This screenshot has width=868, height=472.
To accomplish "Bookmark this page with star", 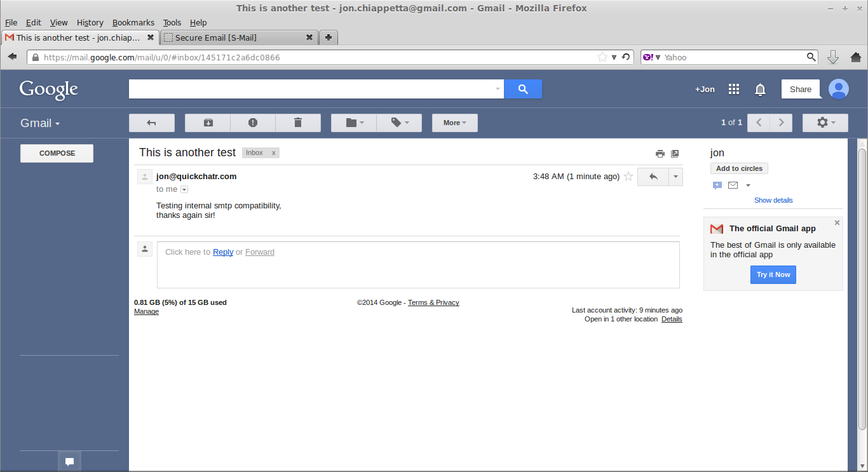I will click(602, 57).
